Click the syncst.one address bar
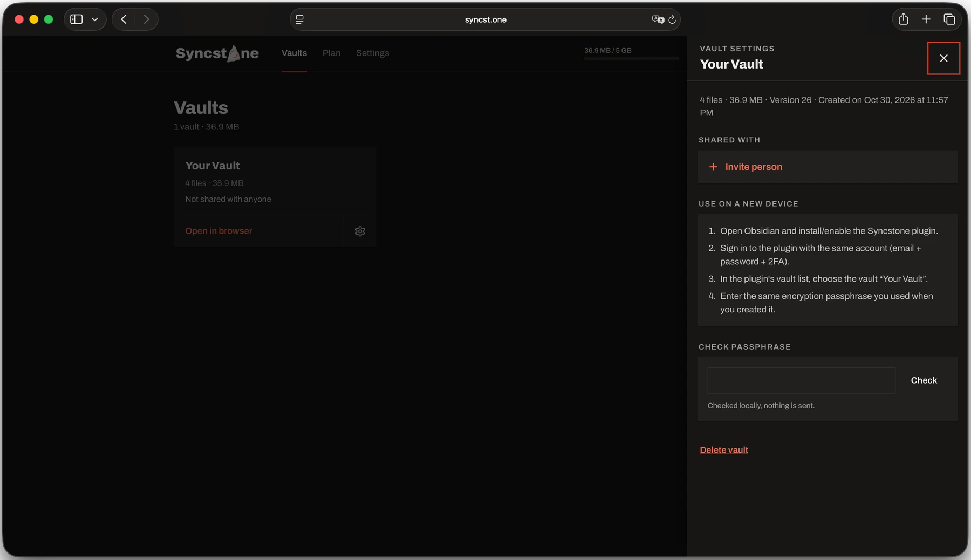Viewport: 971px width, 560px height. (x=485, y=19)
